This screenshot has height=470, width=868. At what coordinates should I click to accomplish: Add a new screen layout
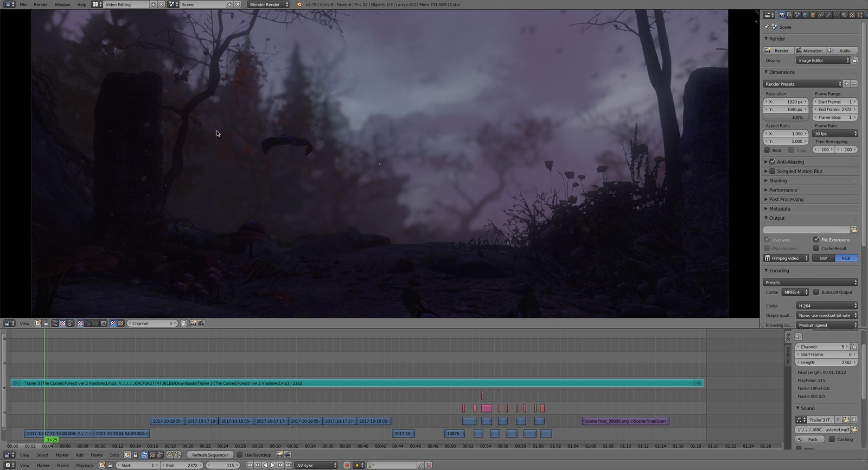[154, 4]
